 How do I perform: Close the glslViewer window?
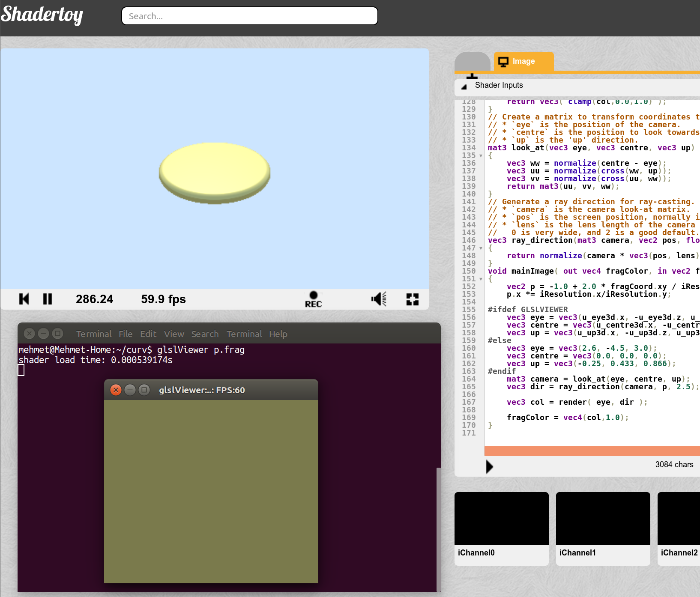116,390
